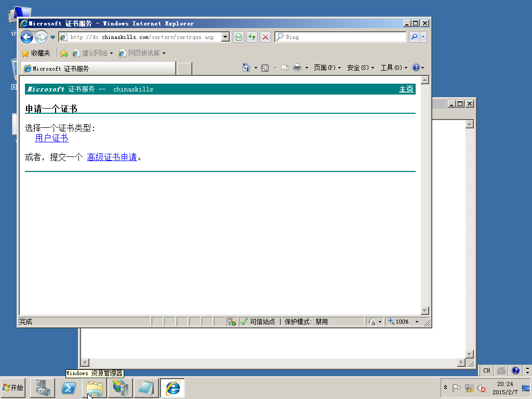532x399 pixels.
Task: Open 建议网站 suggested sites
Action: tap(92, 54)
